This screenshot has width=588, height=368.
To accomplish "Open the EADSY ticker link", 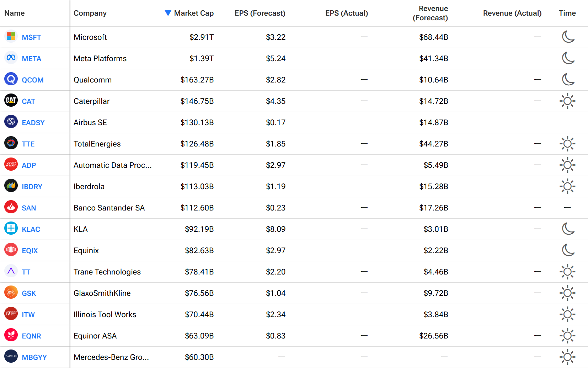I will tap(33, 123).
